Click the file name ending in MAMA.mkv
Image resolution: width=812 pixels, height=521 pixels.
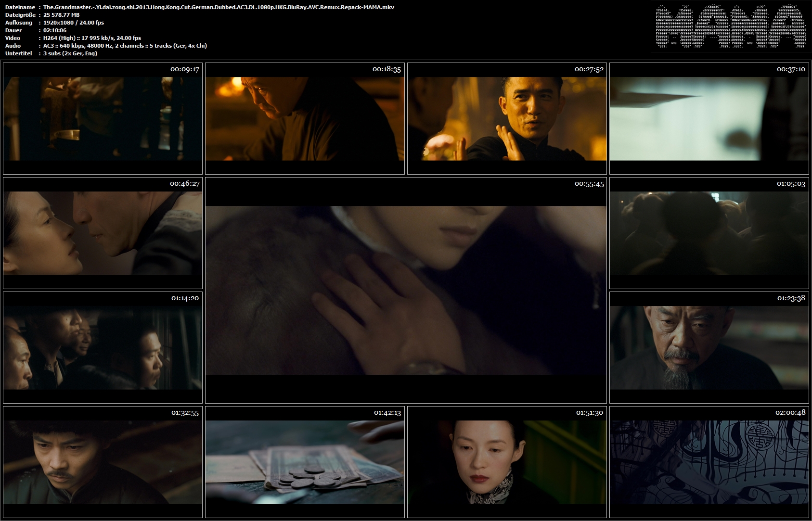(x=219, y=7)
